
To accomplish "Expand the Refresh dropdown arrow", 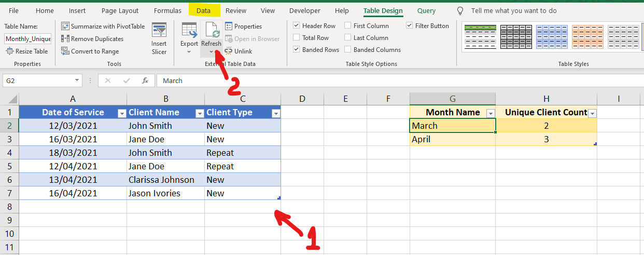I will pos(212,51).
